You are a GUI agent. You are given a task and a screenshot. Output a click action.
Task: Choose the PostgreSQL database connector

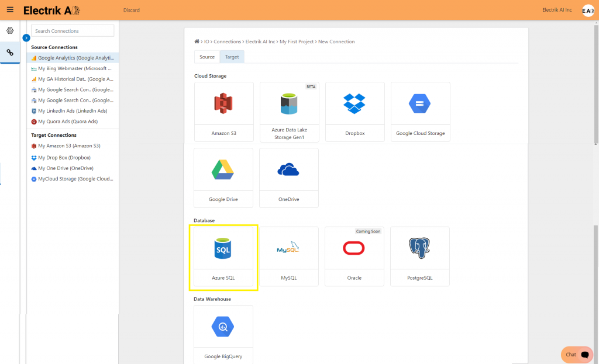point(420,256)
